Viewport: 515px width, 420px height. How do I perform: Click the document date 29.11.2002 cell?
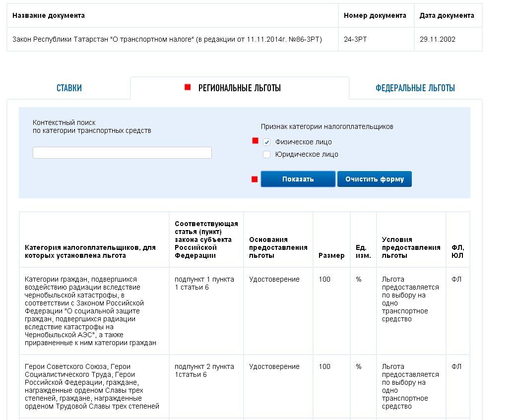447,39
